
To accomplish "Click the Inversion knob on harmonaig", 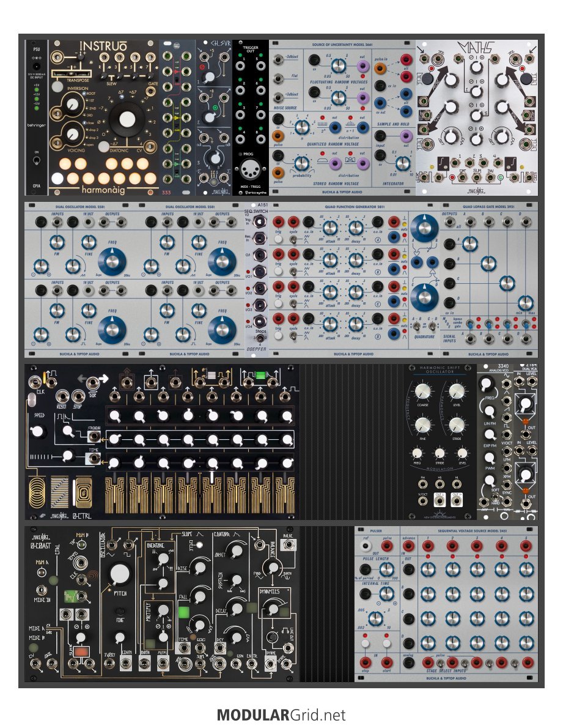I will (72, 105).
